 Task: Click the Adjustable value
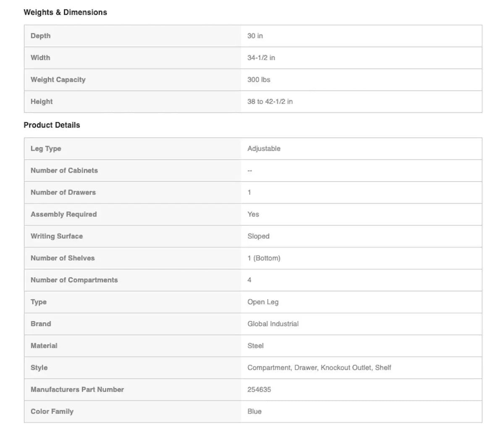[x=264, y=149]
